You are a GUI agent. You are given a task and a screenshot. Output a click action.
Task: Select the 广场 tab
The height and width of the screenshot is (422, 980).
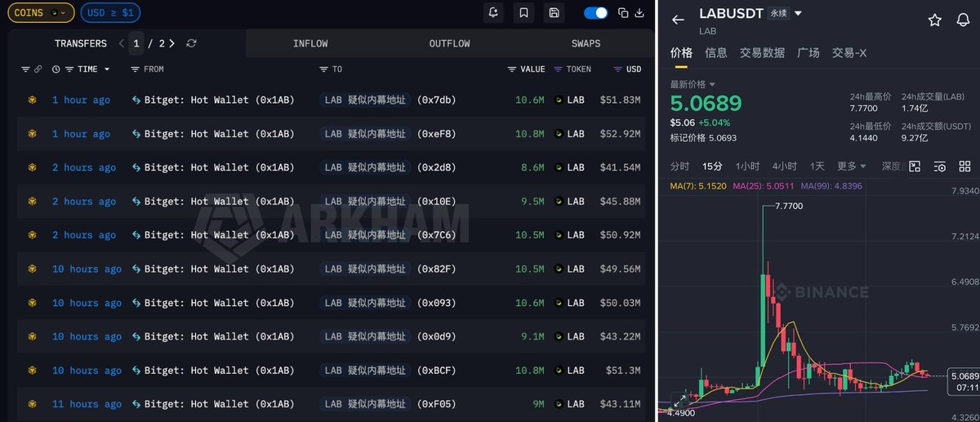coord(808,53)
